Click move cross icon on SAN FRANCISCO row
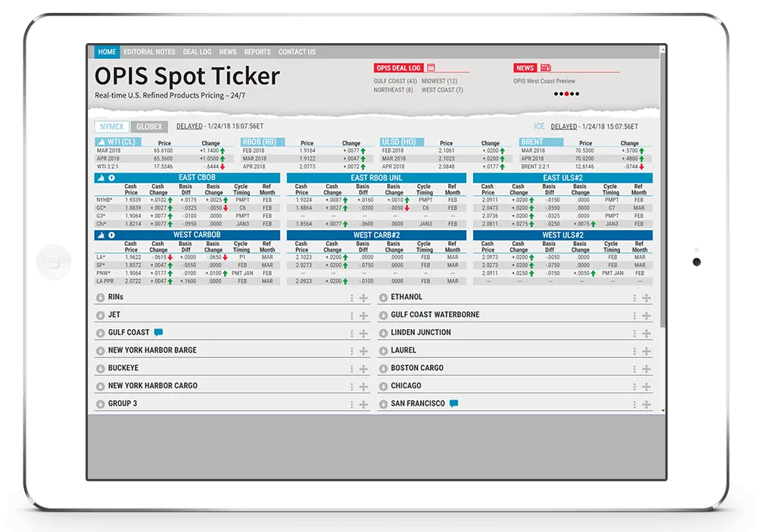757x532 pixels. [646, 405]
